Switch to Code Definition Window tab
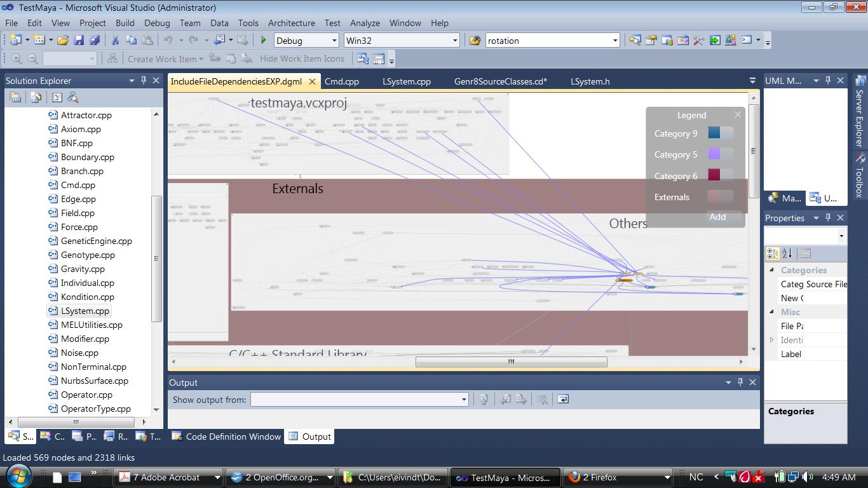This screenshot has width=868, height=488. coord(227,437)
